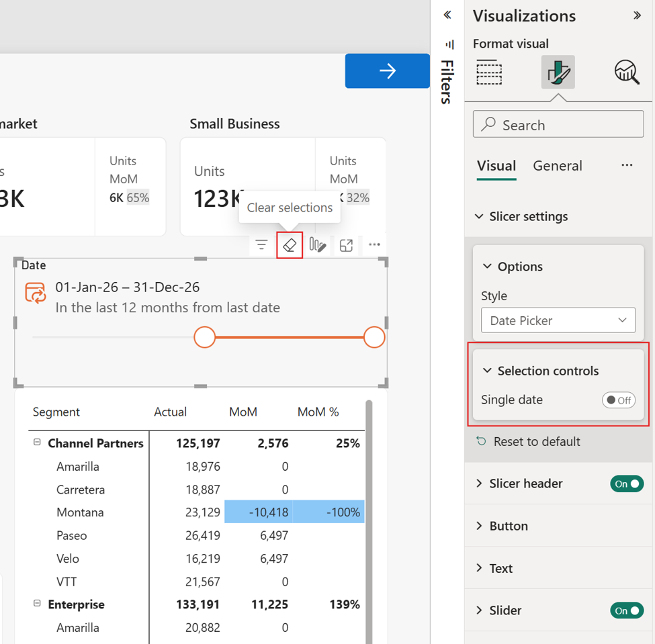Select the Paseo row label
The height and width of the screenshot is (644, 655).
click(71, 535)
